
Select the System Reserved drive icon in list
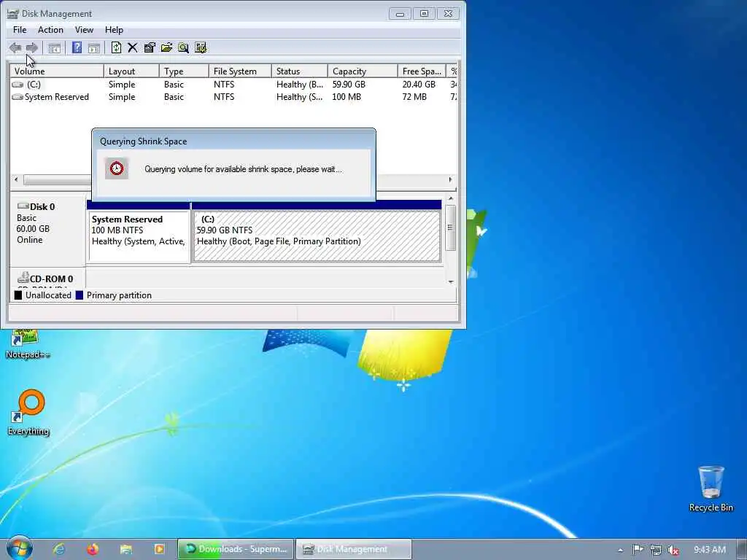18,97
